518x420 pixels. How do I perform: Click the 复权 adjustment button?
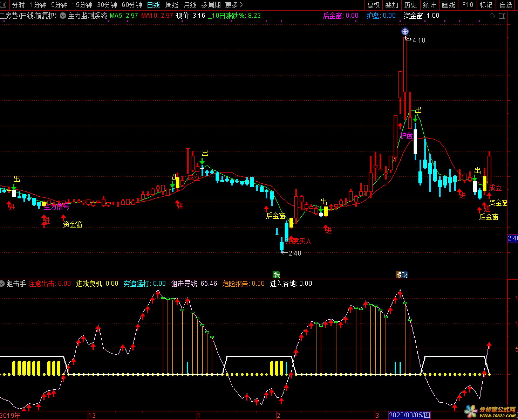click(373, 5)
